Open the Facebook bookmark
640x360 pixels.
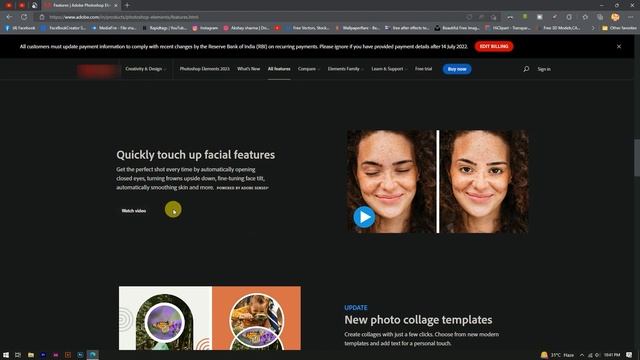[x=20, y=28]
